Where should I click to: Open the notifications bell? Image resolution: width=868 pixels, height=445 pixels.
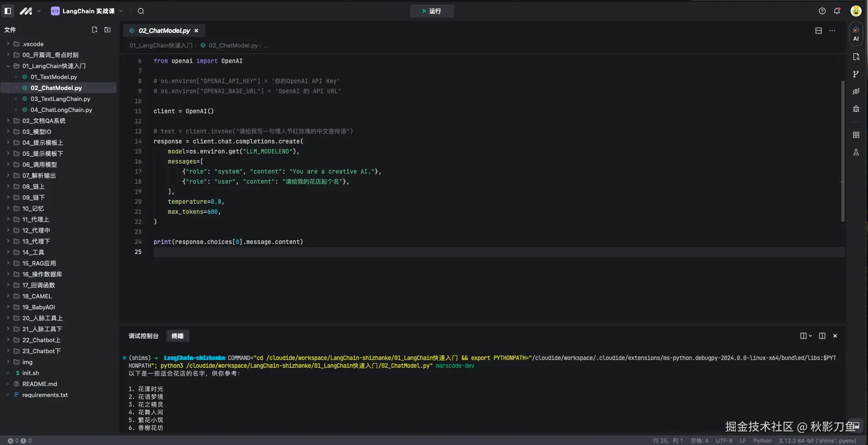click(x=836, y=11)
